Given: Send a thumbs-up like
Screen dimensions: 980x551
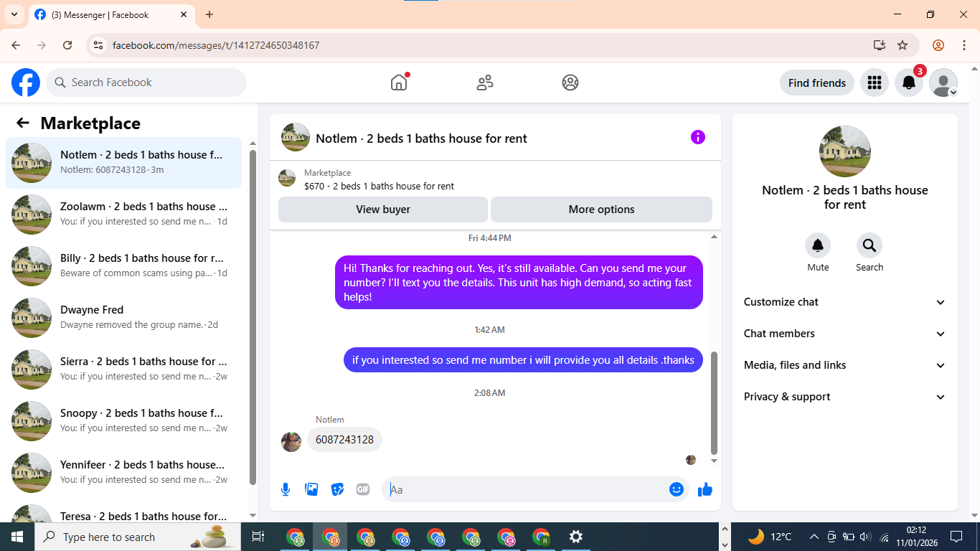Looking at the screenshot, I should click(x=705, y=489).
